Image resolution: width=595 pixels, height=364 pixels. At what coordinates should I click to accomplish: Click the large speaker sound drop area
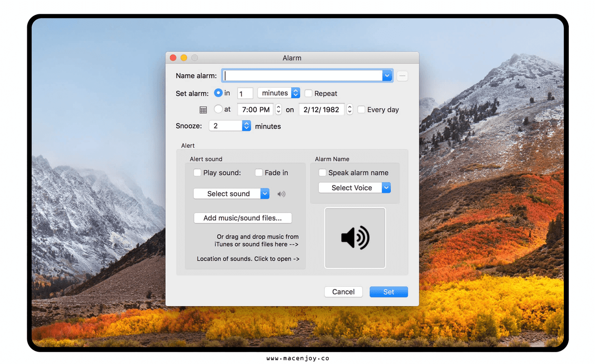pos(355,238)
